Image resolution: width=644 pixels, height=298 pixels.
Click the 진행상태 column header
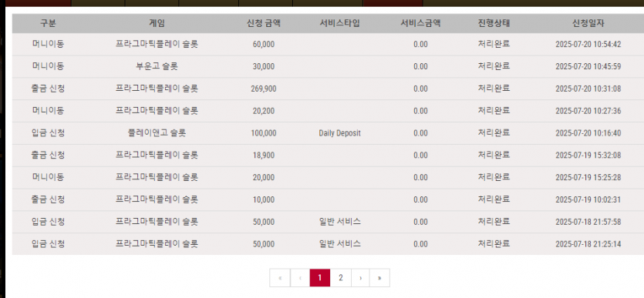click(x=494, y=23)
